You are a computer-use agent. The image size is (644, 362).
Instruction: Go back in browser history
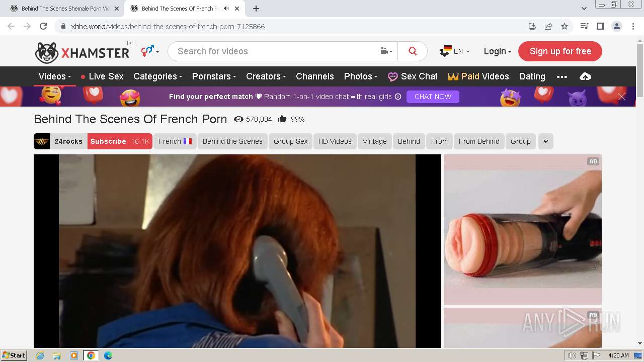11,26
